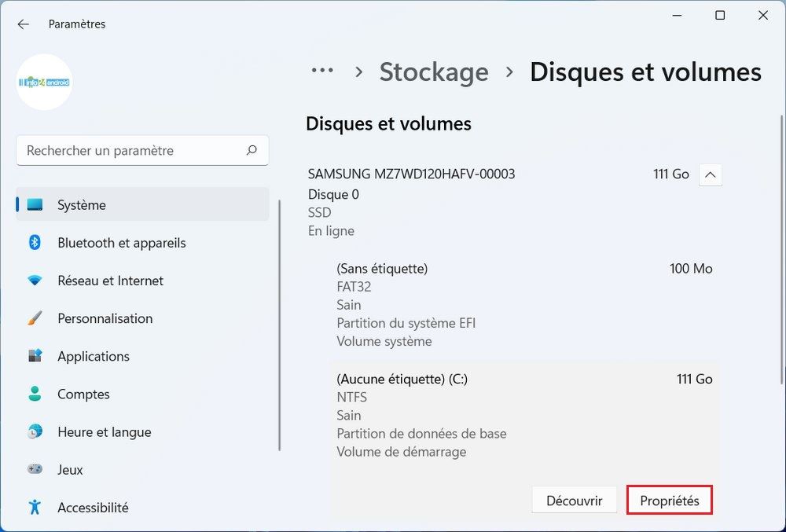Image resolution: width=786 pixels, height=532 pixels.
Task: Click the Bluetooth icon in sidebar
Action: [35, 243]
